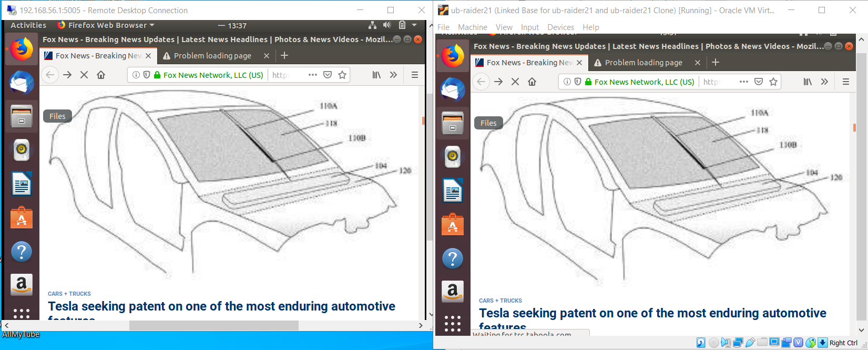This screenshot has height=350, width=868.
Task: Open the hamburger menu in VirtualBox Firefox
Action: [x=846, y=82]
